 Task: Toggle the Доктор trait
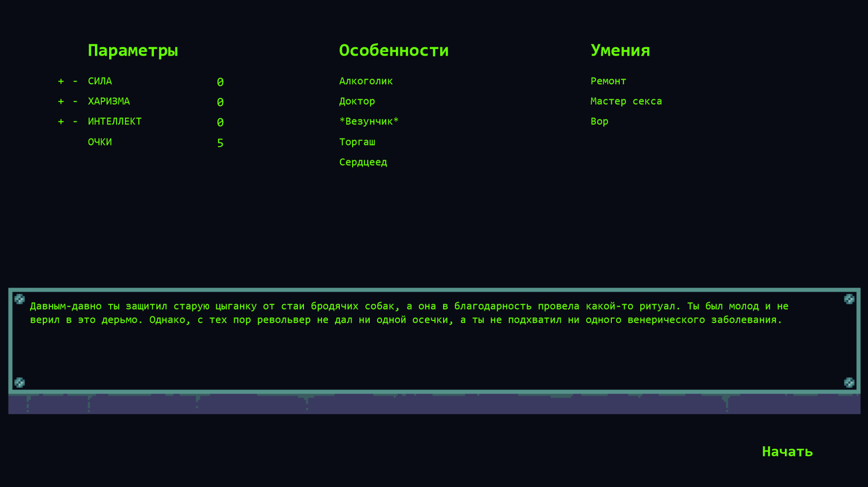tap(357, 101)
